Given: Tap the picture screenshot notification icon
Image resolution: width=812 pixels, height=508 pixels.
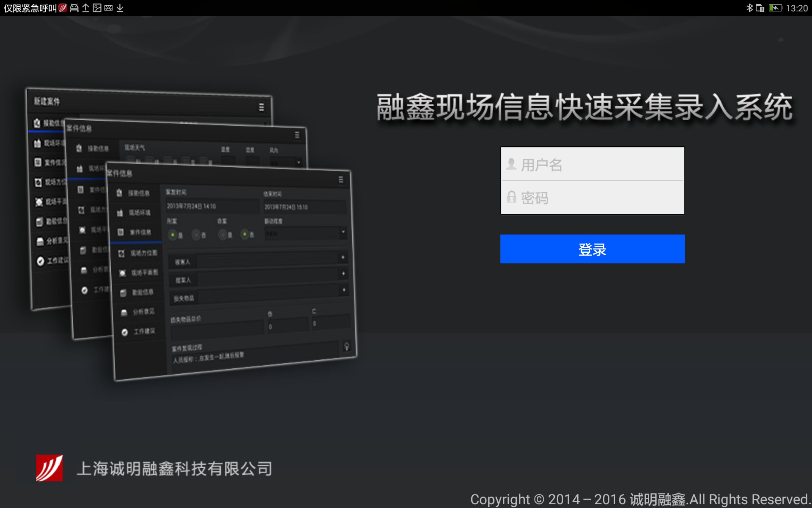Looking at the screenshot, I should 97,8.
